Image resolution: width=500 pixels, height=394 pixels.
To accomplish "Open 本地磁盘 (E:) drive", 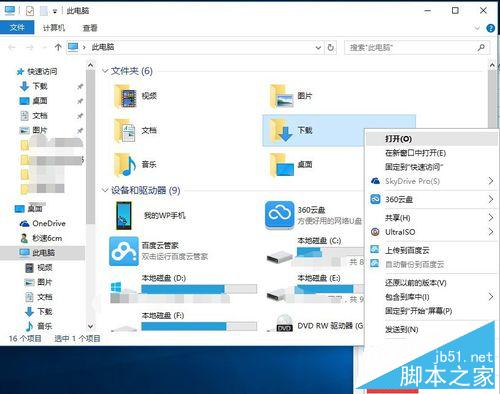I will 318,278.
